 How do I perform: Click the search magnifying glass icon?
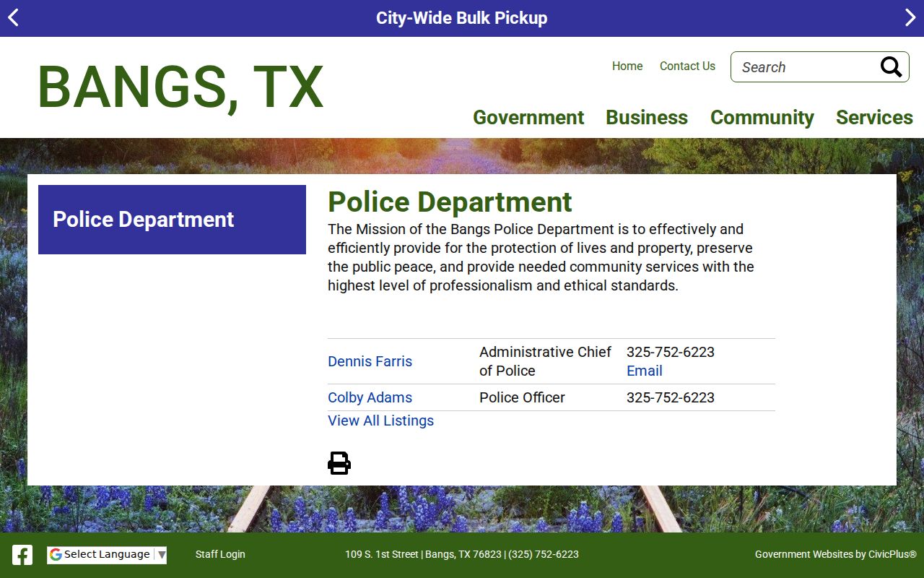point(892,67)
